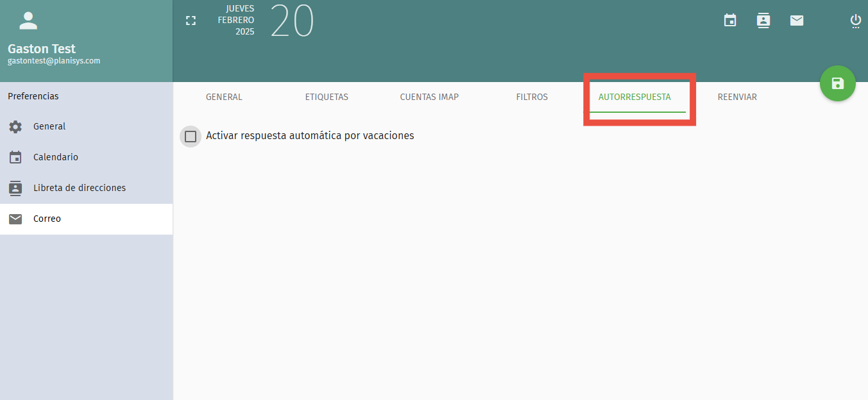Image resolution: width=868 pixels, height=400 pixels.
Task: Click the user avatar above Gaston Test
Action: click(x=28, y=20)
